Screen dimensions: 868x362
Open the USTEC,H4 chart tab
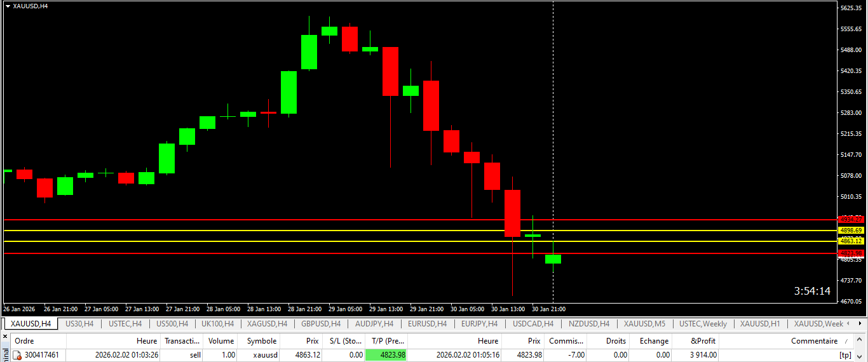click(125, 324)
